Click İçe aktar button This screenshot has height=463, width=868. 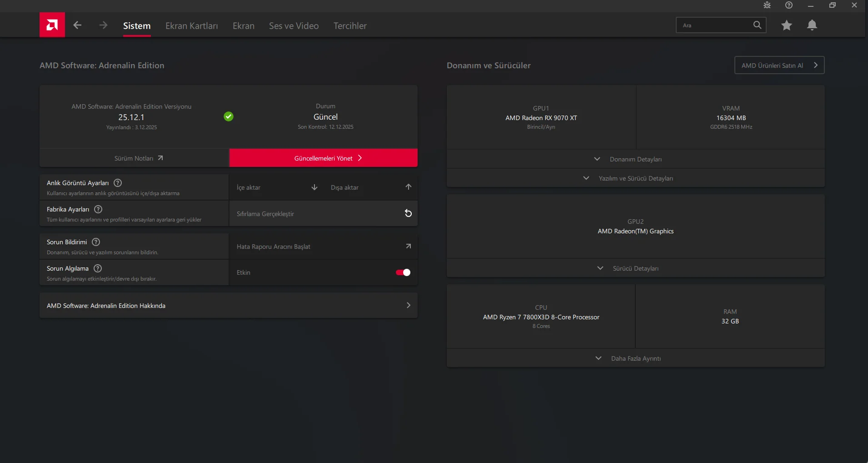pos(276,187)
